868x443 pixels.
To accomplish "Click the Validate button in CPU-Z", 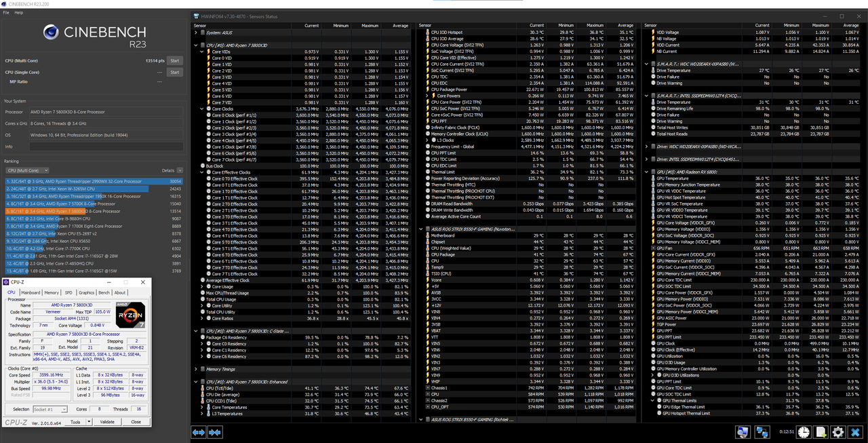I will [107, 421].
